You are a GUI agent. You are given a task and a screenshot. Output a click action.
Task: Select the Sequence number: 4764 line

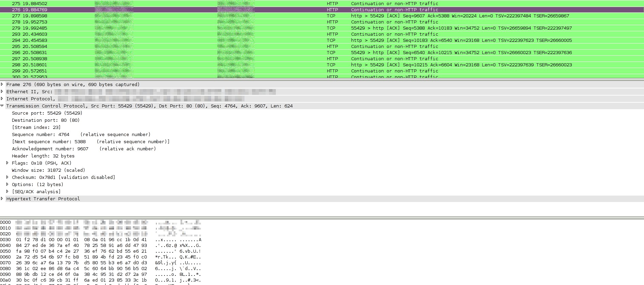[81, 134]
